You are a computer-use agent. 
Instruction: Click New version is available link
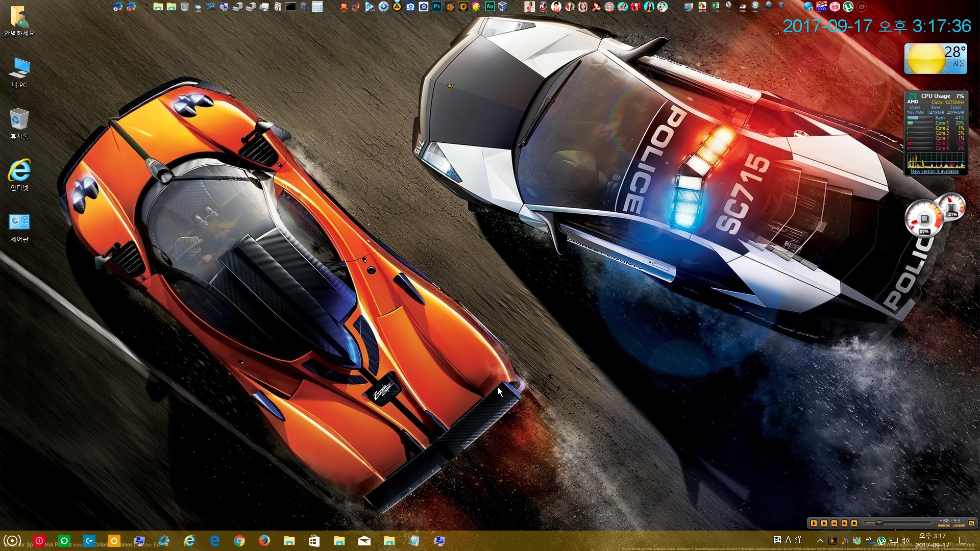tap(935, 171)
